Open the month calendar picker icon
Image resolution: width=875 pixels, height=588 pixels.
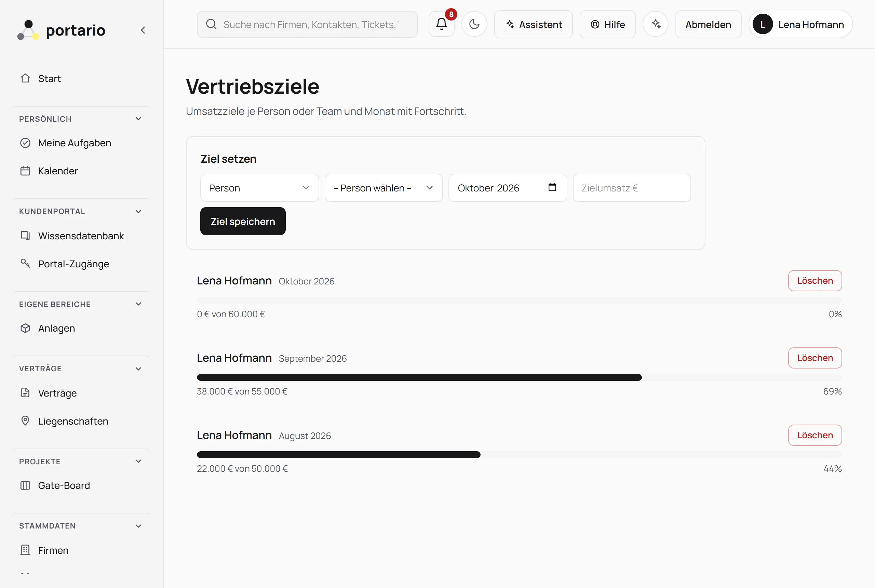click(552, 187)
